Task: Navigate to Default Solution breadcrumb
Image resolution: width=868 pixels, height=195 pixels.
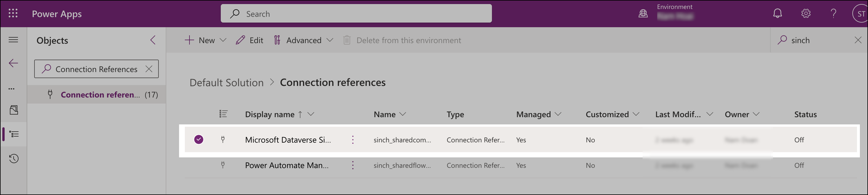Action: click(x=227, y=82)
